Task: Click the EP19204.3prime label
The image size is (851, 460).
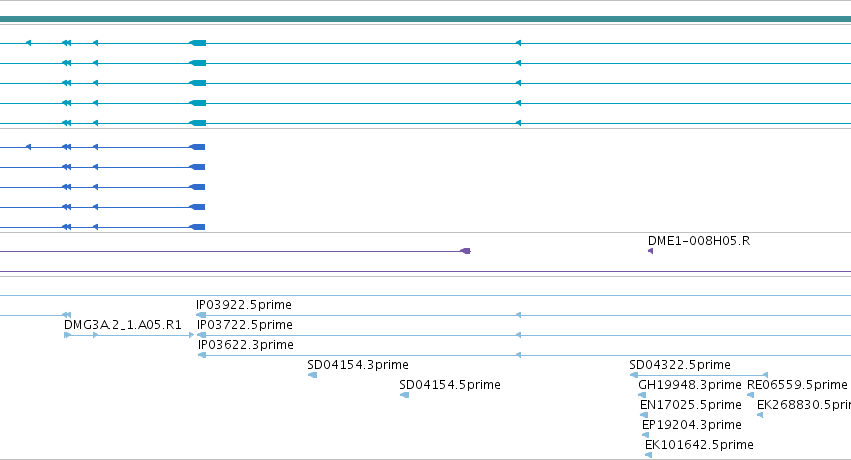Action: pos(691,425)
